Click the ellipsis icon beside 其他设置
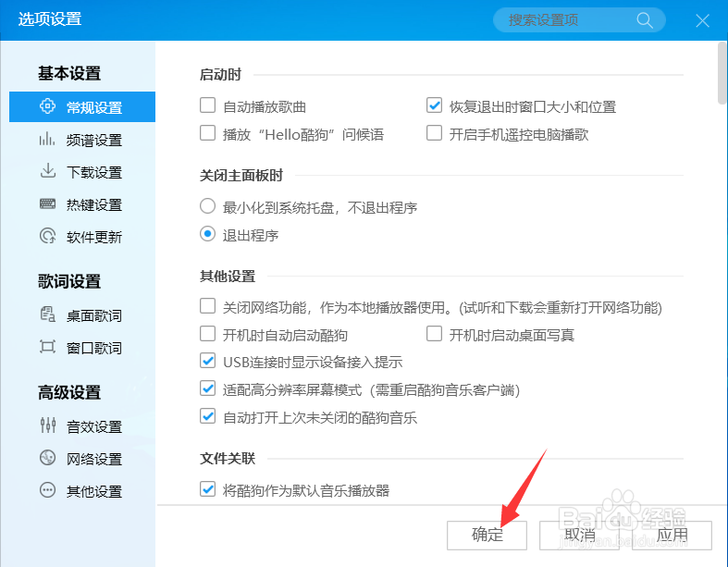 [47, 490]
